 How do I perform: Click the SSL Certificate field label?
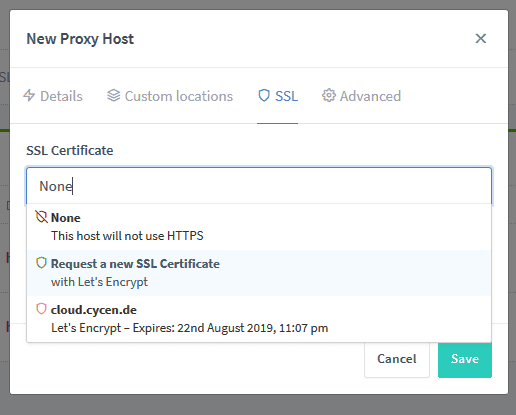(x=70, y=151)
